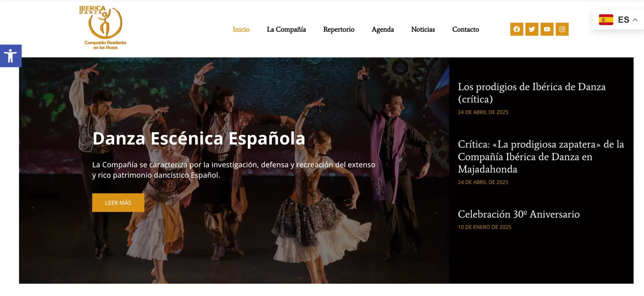The image size is (644, 296).
Task: Open the accessibility tools widget
Action: 10,56
